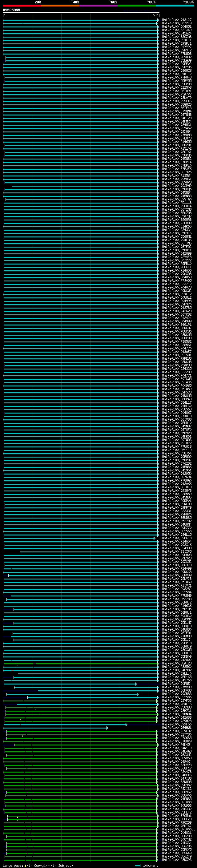Viewport: 197px width, 868px height.
Task: Click the orange ~40% identity legend segment
Action: [60, 6]
